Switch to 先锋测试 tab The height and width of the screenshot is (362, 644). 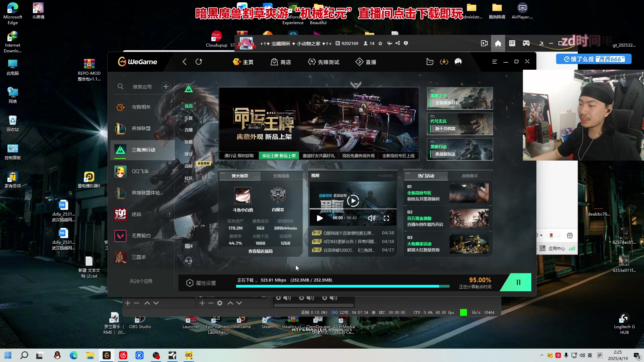coord(324,62)
